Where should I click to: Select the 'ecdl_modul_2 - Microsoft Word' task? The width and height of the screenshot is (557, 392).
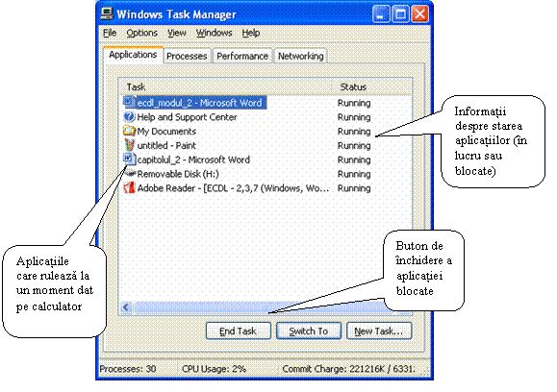(194, 103)
